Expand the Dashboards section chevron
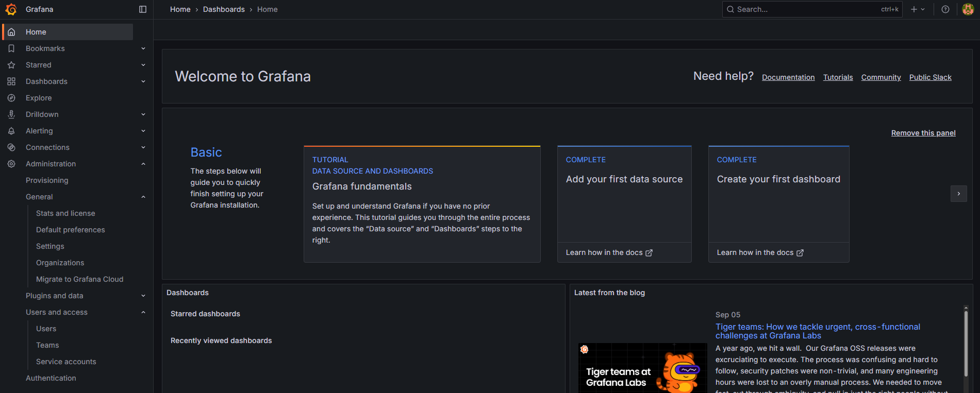 (143, 81)
